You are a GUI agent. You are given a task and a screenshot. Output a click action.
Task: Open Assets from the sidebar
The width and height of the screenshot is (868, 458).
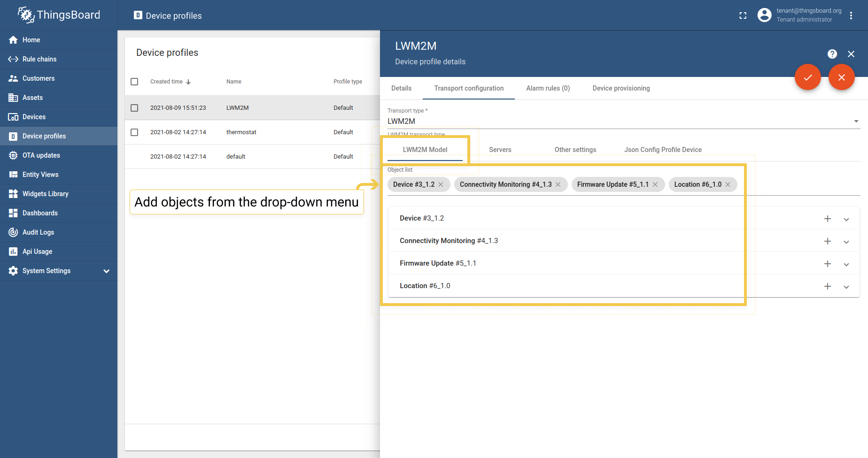(59, 98)
